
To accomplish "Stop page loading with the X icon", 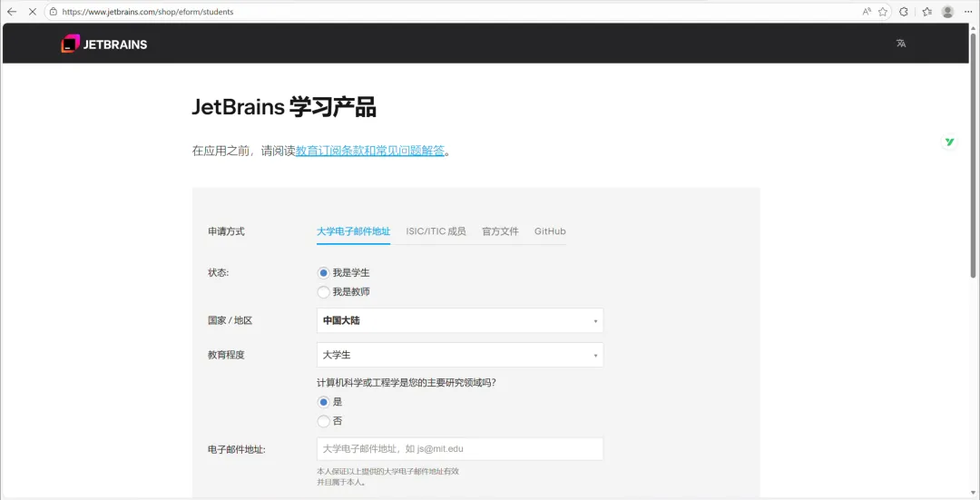I will 33,11.
